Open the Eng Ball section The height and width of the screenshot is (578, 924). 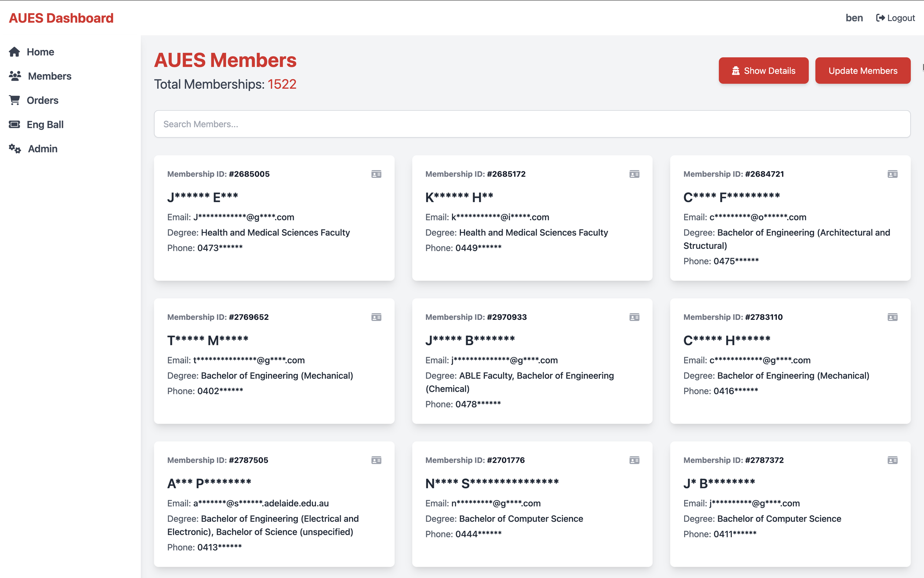tap(45, 125)
